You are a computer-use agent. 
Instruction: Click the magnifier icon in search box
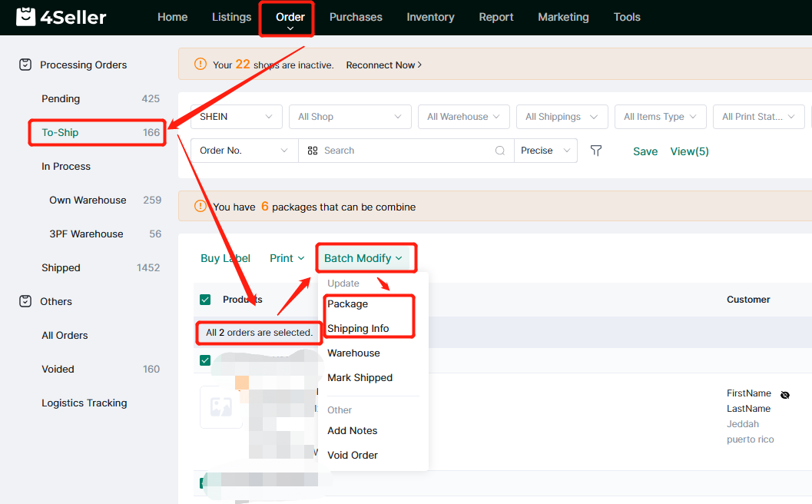pos(500,151)
